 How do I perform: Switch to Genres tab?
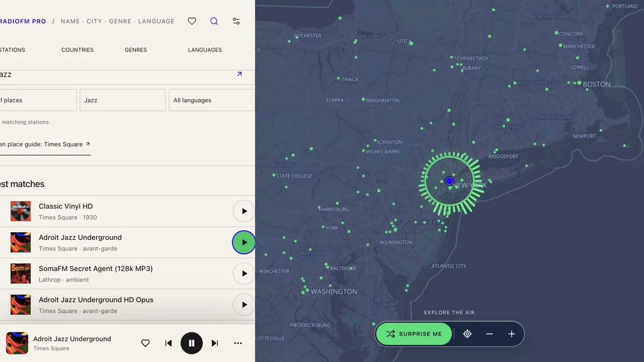pyautogui.click(x=136, y=50)
